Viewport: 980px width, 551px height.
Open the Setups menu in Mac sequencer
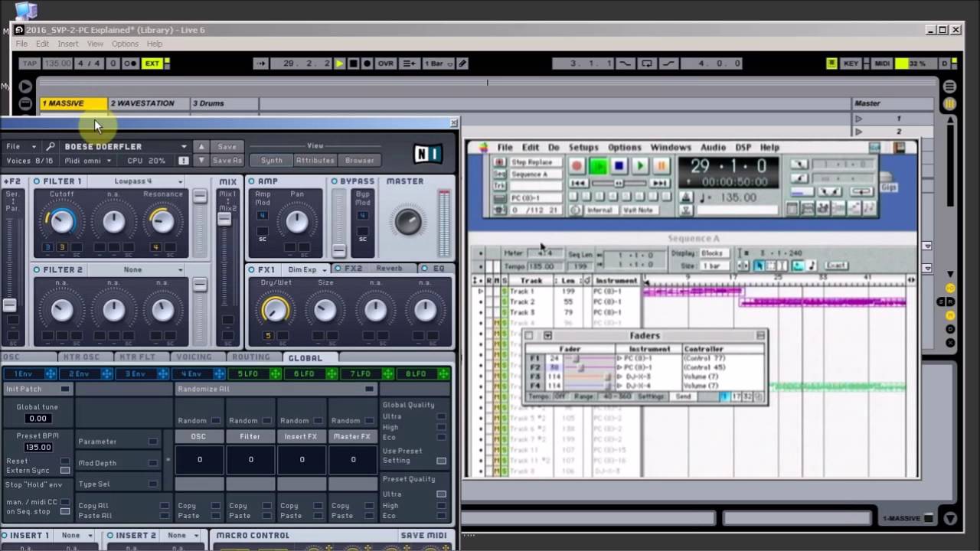[583, 147]
